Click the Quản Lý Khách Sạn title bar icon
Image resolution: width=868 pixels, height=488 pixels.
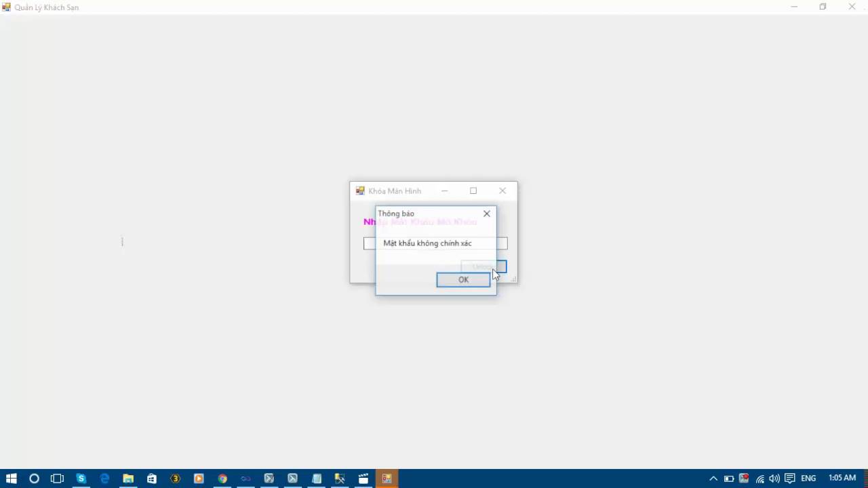(7, 7)
